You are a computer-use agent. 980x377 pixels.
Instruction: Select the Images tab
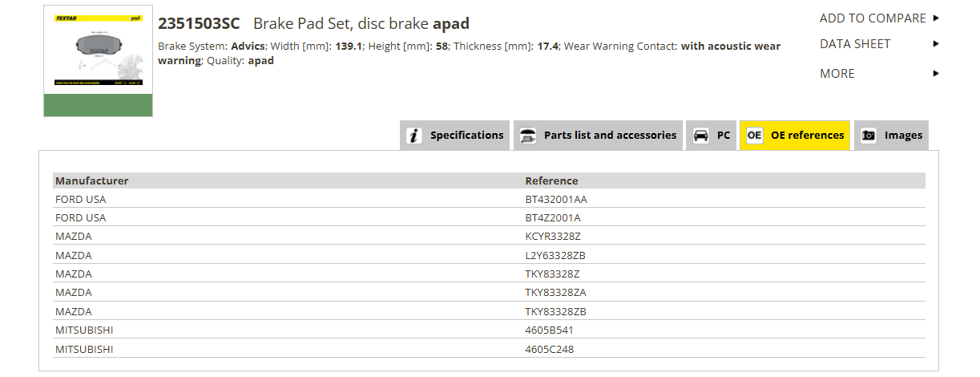click(x=891, y=136)
